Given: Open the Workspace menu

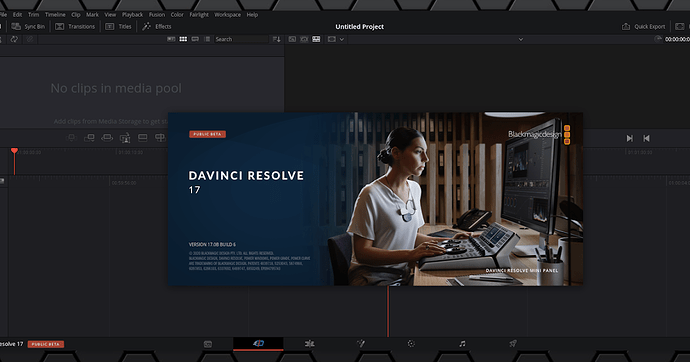Looking at the screenshot, I should click(228, 15).
